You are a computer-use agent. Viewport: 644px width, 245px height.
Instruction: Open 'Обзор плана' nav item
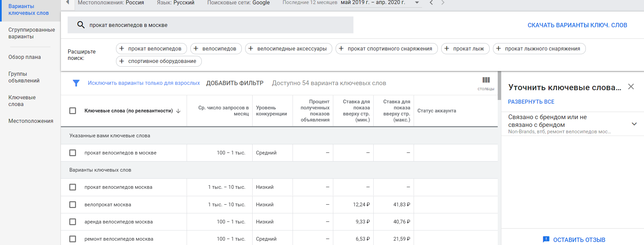(x=25, y=57)
